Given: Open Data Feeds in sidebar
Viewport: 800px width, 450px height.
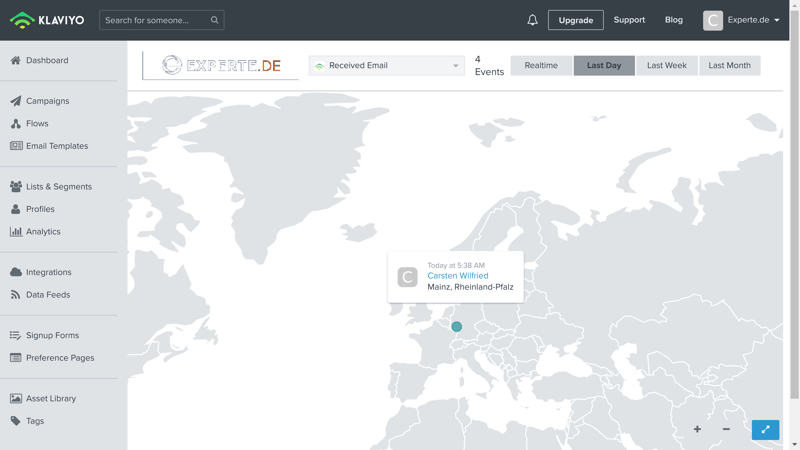Looking at the screenshot, I should [47, 295].
